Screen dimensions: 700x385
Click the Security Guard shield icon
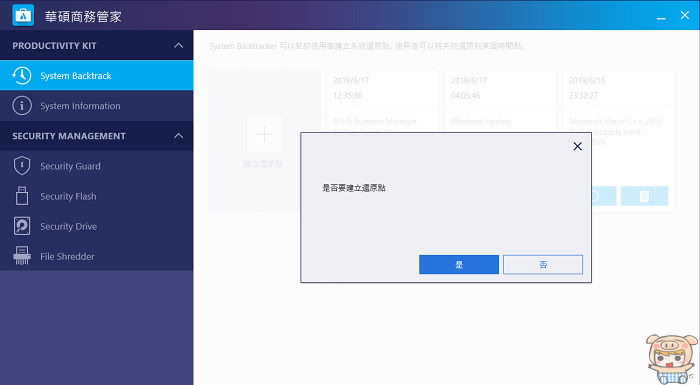coord(22,166)
